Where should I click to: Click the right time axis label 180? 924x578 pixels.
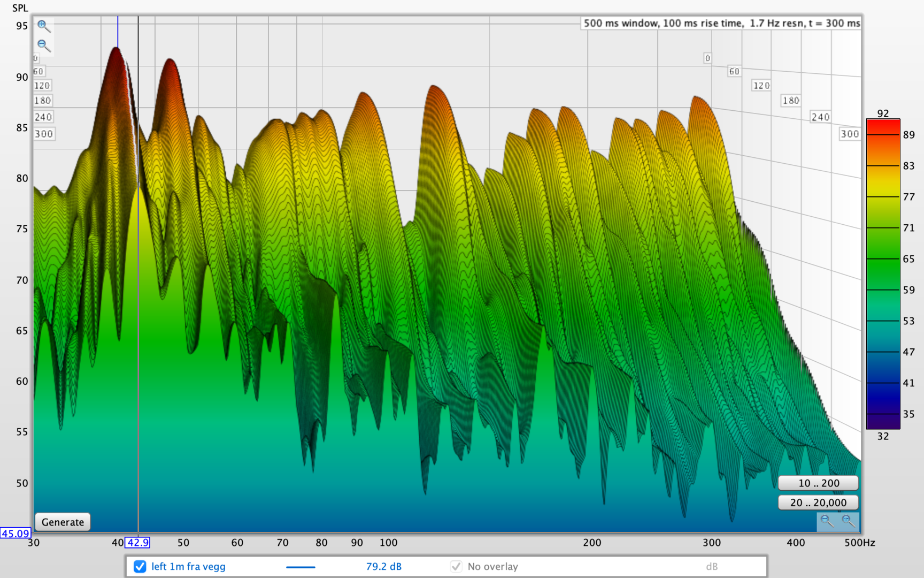click(x=791, y=100)
